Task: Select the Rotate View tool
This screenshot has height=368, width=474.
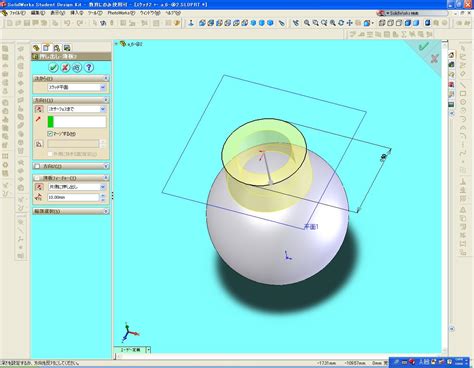Action: 341,23
